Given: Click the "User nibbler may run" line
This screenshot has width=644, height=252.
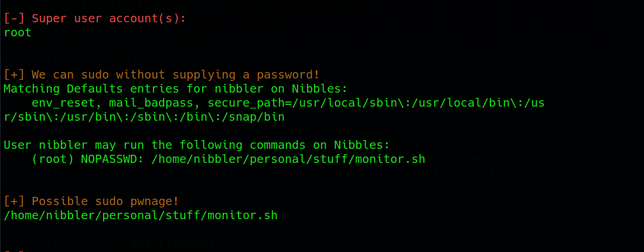Looking at the screenshot, I should 196,145.
